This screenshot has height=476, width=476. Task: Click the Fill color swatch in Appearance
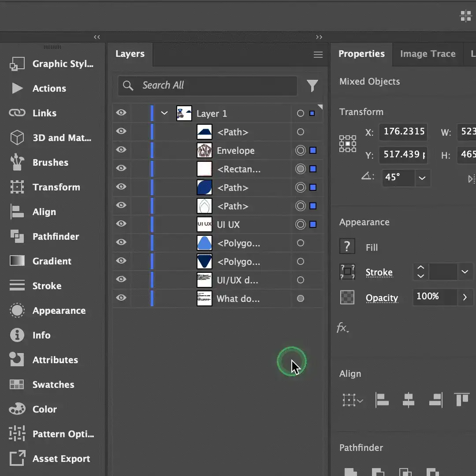[347, 247]
